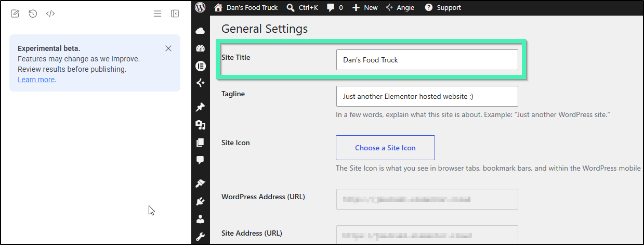Click the WordPress Address (URL) label
The image size is (644, 245).
(x=264, y=197)
